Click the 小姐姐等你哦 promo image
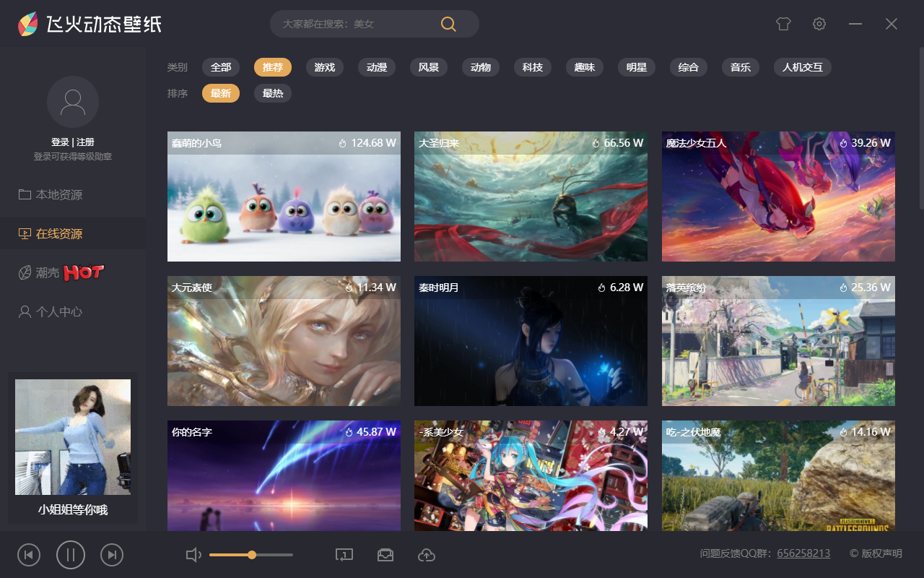The image size is (924, 578). click(73, 437)
